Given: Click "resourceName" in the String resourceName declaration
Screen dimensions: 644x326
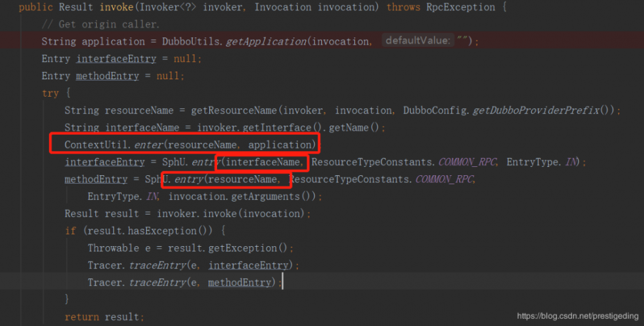Looking at the screenshot, I should click(139, 111).
